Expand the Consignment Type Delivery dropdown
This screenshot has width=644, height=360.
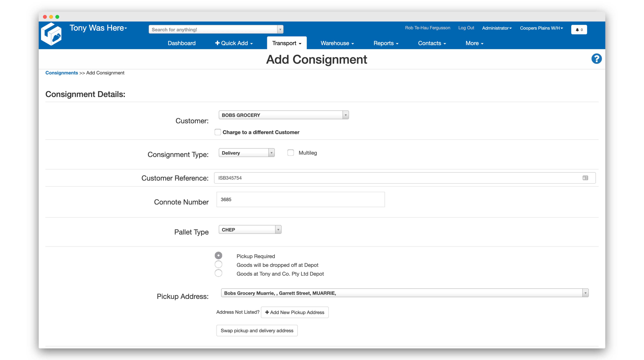(246, 153)
